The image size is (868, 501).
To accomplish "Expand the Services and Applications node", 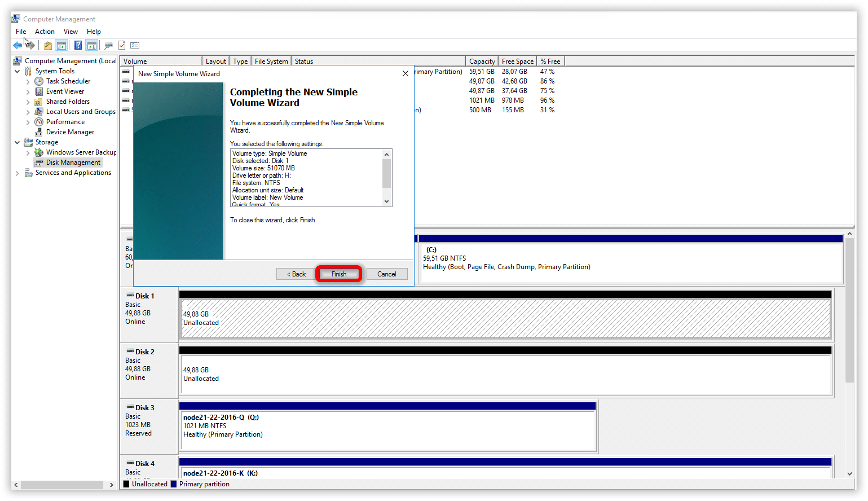I will [17, 173].
